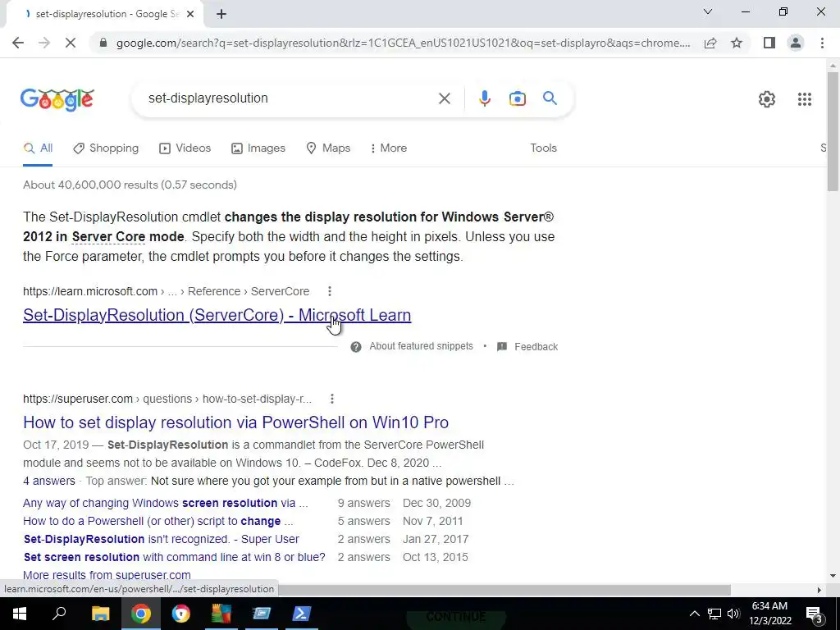Switch to Maps results
The width and height of the screenshot is (840, 630).
pos(328,148)
